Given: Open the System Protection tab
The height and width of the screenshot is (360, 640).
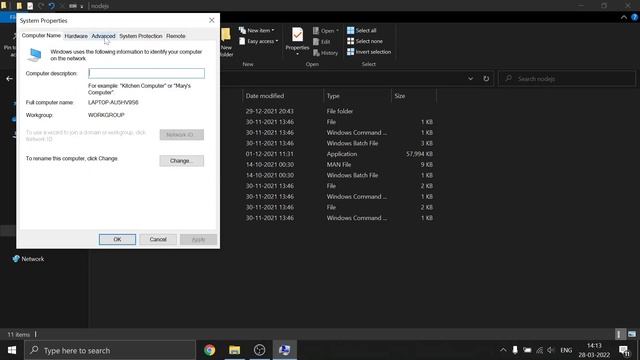Looking at the screenshot, I should [x=141, y=36].
